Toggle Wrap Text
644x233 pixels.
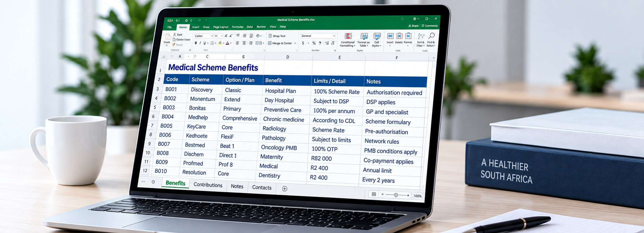(277, 36)
